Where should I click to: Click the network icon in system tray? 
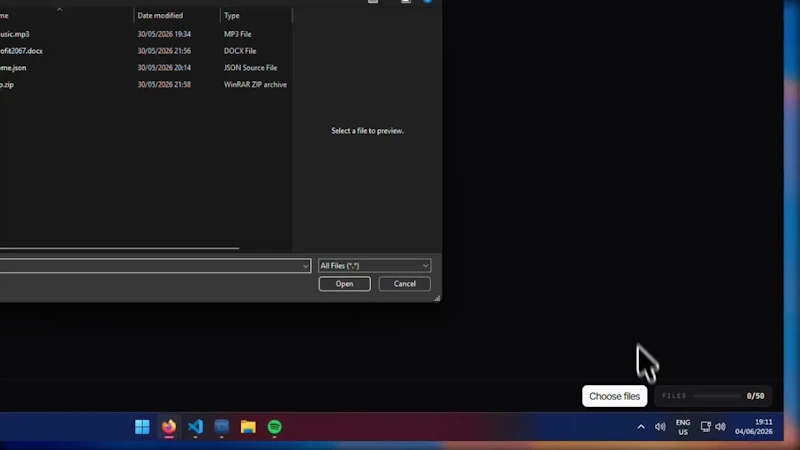tap(706, 427)
